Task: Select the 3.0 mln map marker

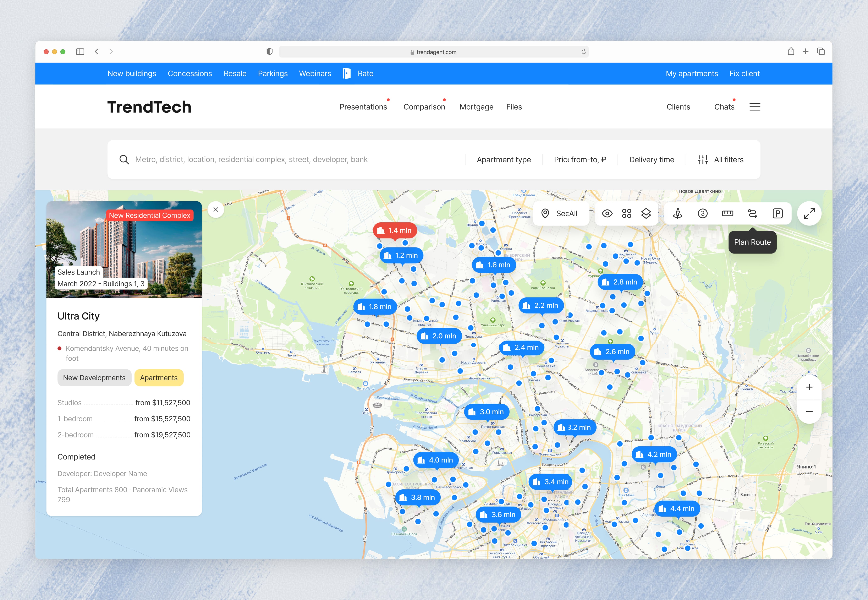Action: [487, 412]
